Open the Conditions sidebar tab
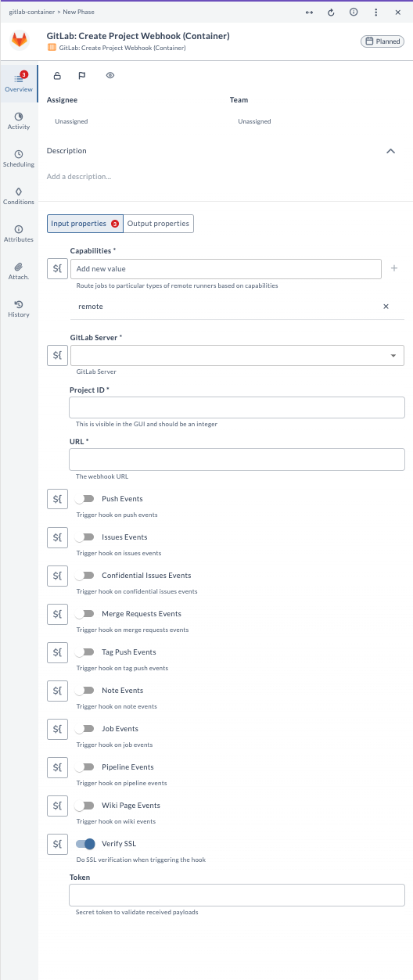Viewport: 413px width, 980px height. coord(19,196)
